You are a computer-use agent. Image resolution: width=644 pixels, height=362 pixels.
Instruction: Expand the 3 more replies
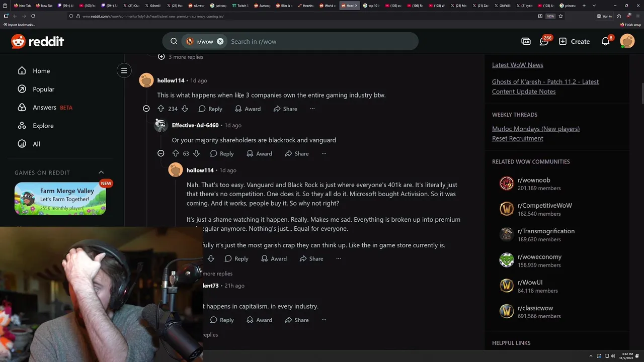[x=181, y=57]
